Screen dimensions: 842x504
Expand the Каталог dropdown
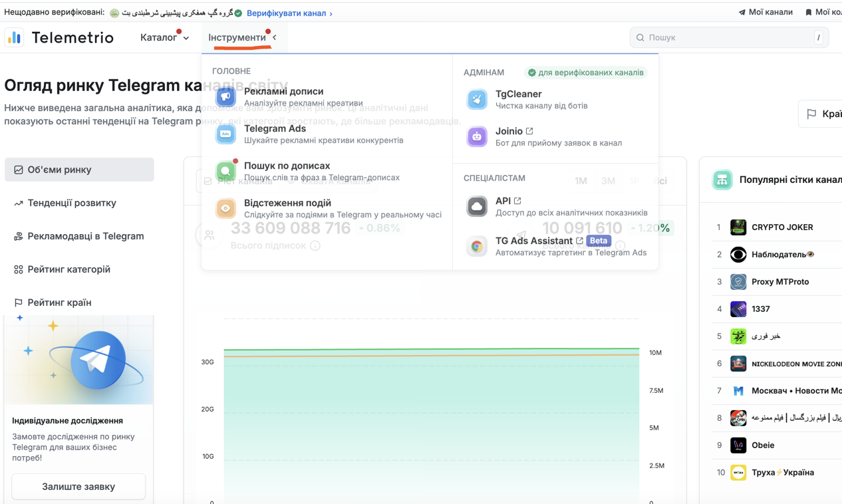tap(162, 37)
